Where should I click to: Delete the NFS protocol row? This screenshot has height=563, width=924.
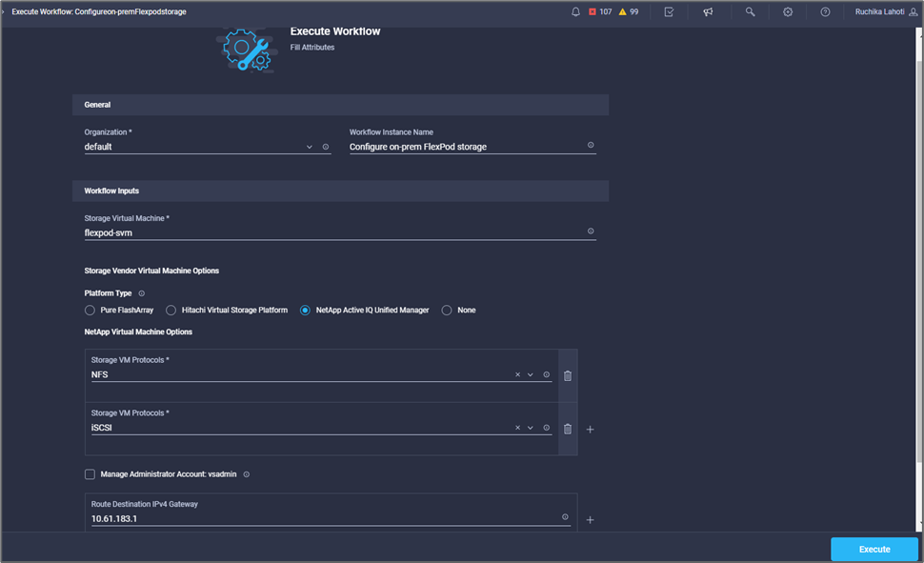pyautogui.click(x=568, y=375)
